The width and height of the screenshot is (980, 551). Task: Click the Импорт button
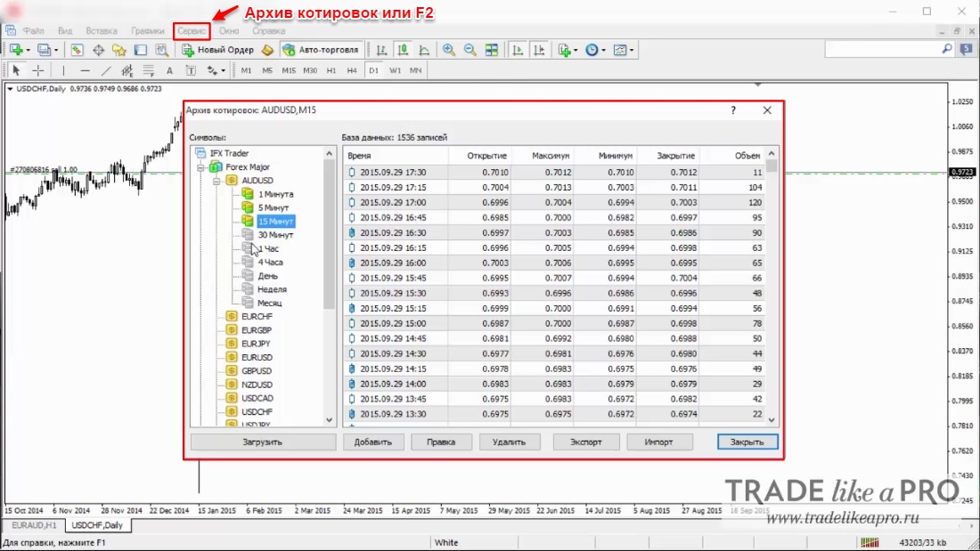[x=658, y=442]
